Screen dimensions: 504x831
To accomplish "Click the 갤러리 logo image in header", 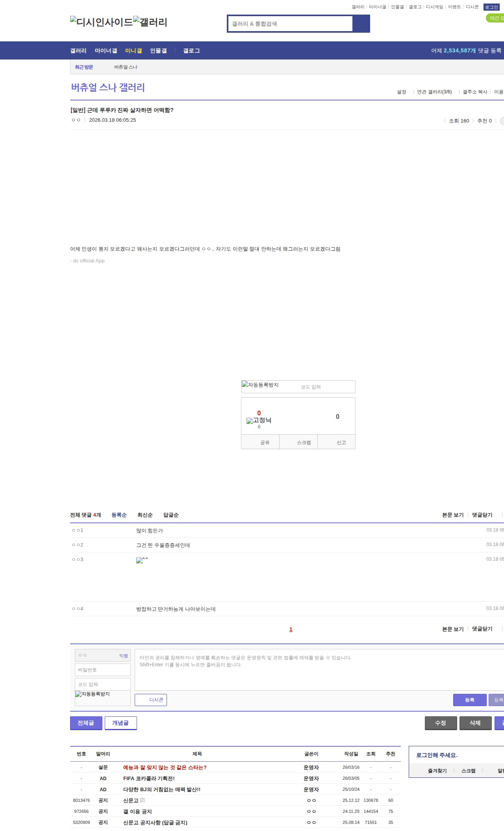I will (x=150, y=22).
